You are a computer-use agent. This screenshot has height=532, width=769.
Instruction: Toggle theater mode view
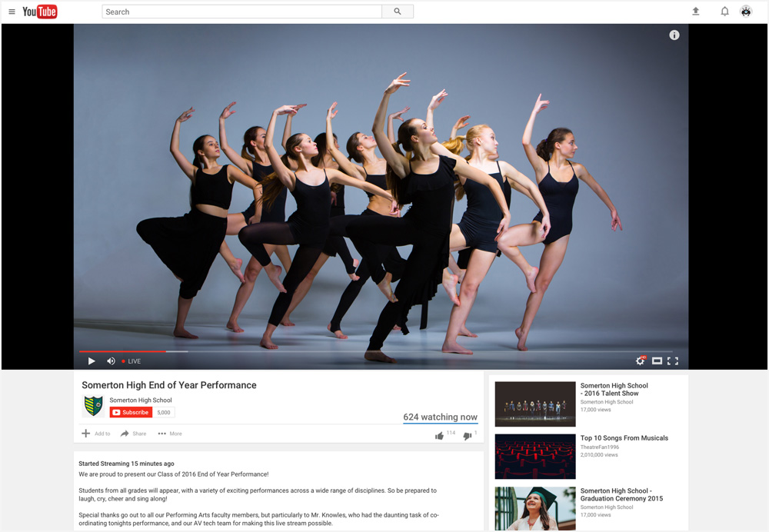coord(657,361)
